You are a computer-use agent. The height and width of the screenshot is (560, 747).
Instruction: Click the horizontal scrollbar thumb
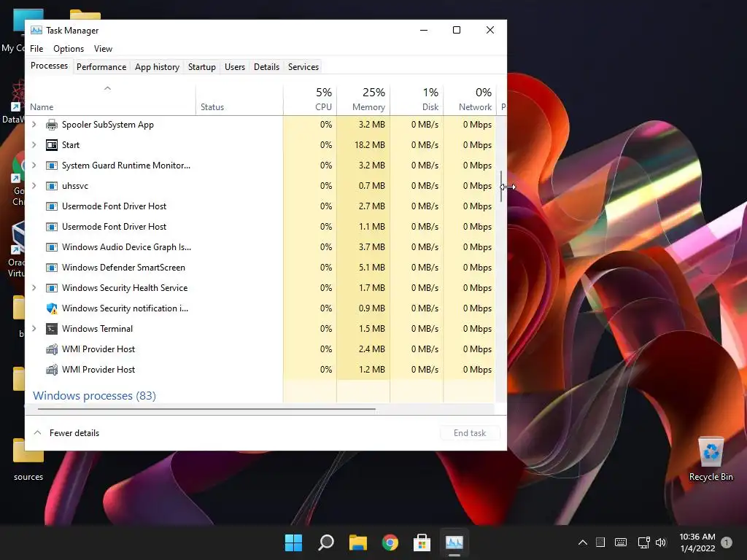(x=206, y=408)
